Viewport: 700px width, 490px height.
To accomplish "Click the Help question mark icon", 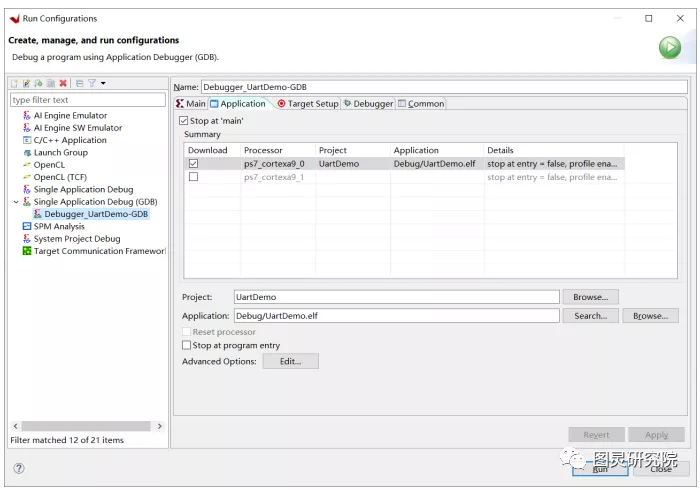I will pyautogui.click(x=19, y=468).
